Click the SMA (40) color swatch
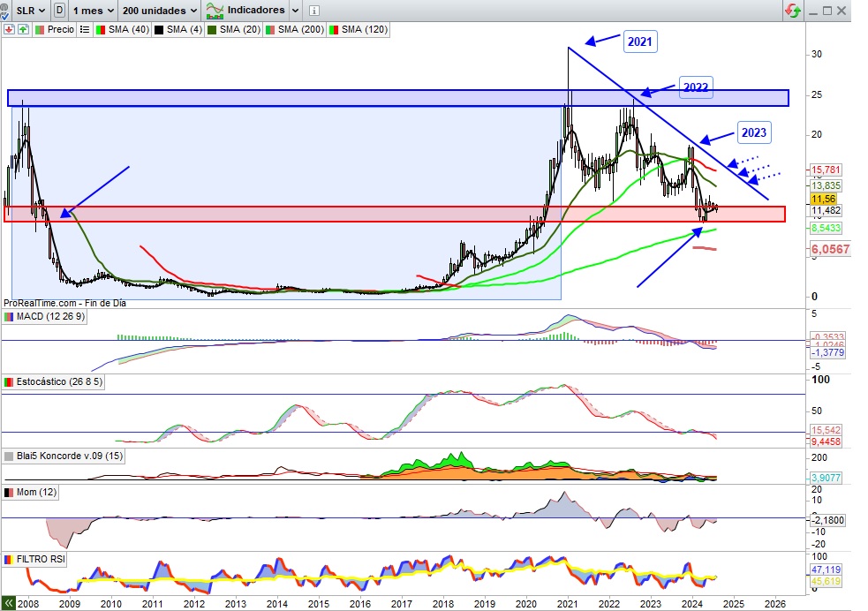 100,30
